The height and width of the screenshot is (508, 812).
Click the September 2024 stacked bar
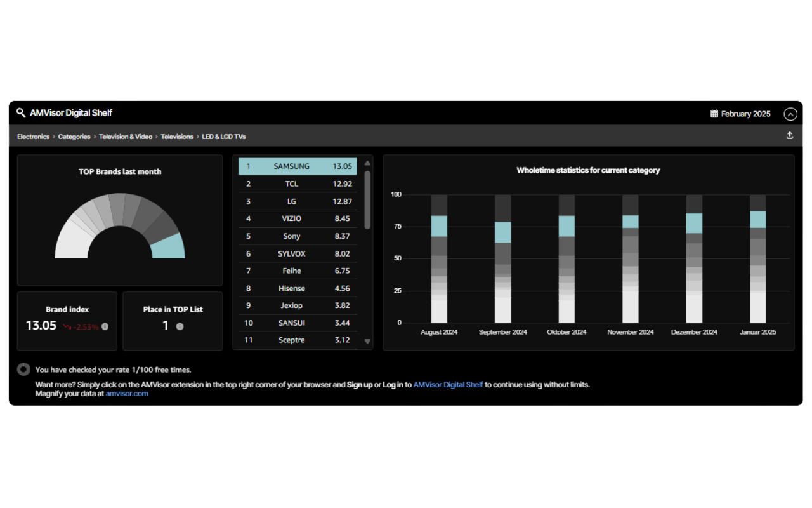[503, 259]
